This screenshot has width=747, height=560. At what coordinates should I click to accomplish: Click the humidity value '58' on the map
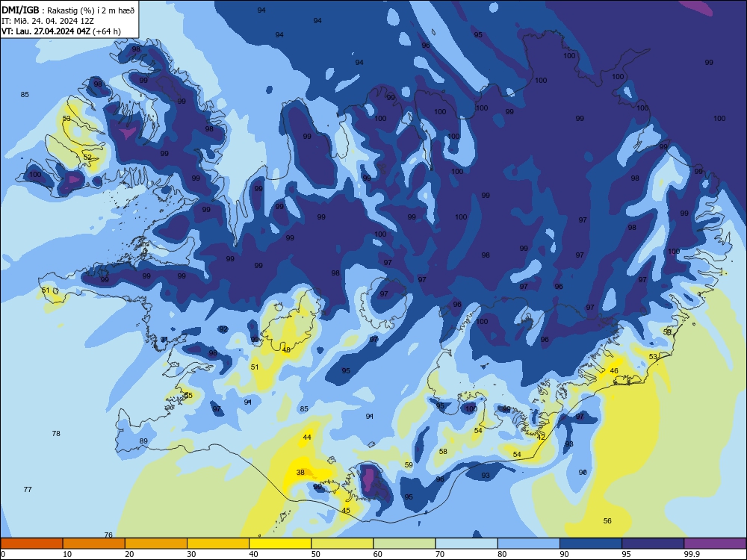click(x=443, y=452)
